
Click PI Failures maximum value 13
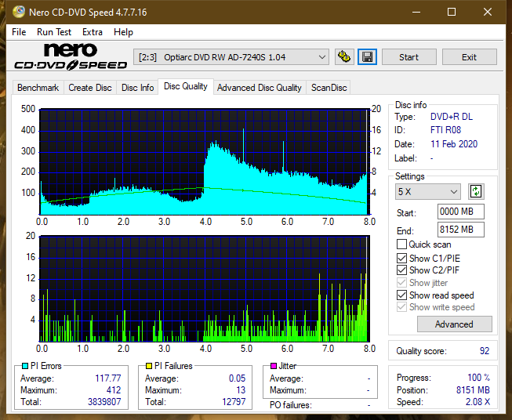click(241, 390)
